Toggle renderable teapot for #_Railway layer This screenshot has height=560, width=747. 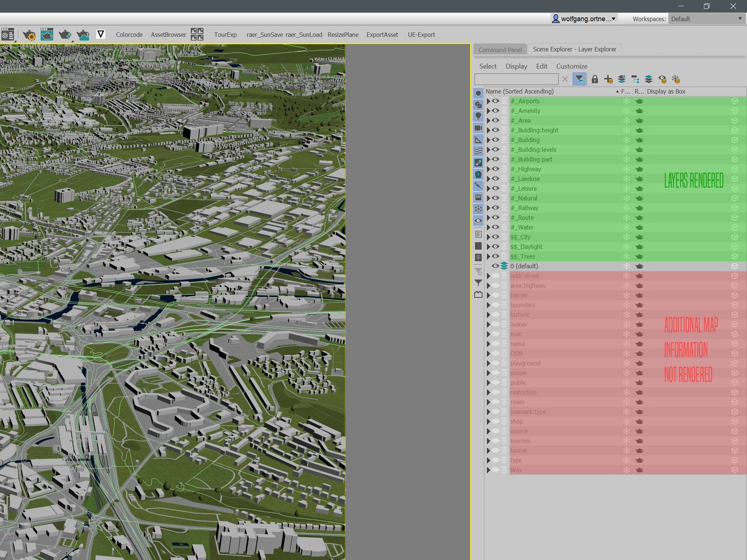point(639,208)
